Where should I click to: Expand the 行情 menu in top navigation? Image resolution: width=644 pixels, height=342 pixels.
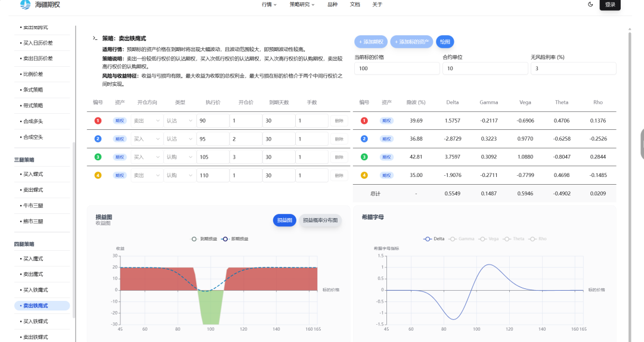point(270,4)
